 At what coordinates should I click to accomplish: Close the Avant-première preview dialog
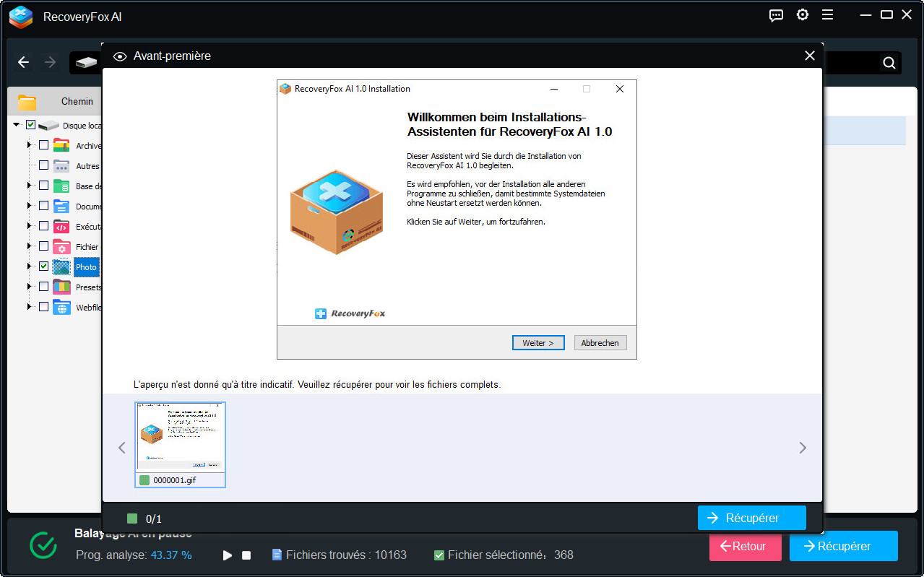(x=809, y=56)
